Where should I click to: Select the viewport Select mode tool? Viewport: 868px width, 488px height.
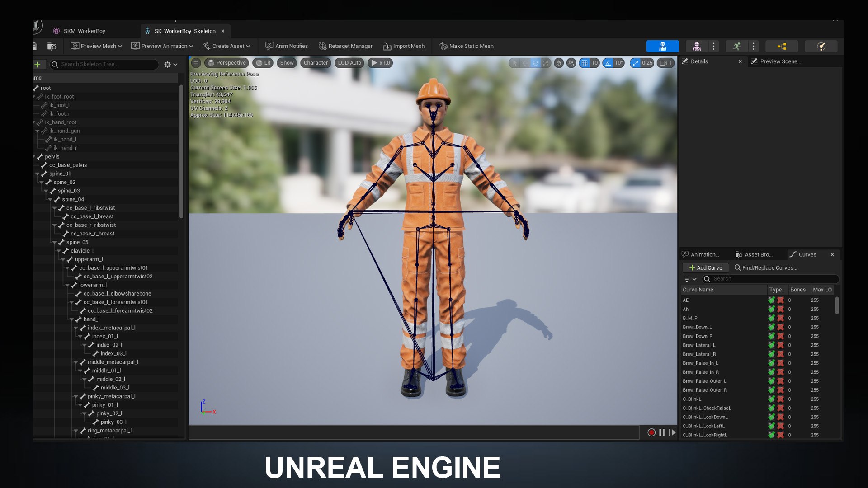(x=514, y=63)
